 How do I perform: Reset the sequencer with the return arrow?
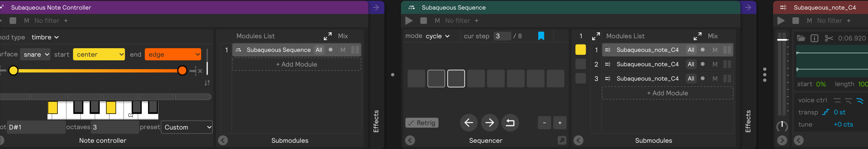point(510,123)
